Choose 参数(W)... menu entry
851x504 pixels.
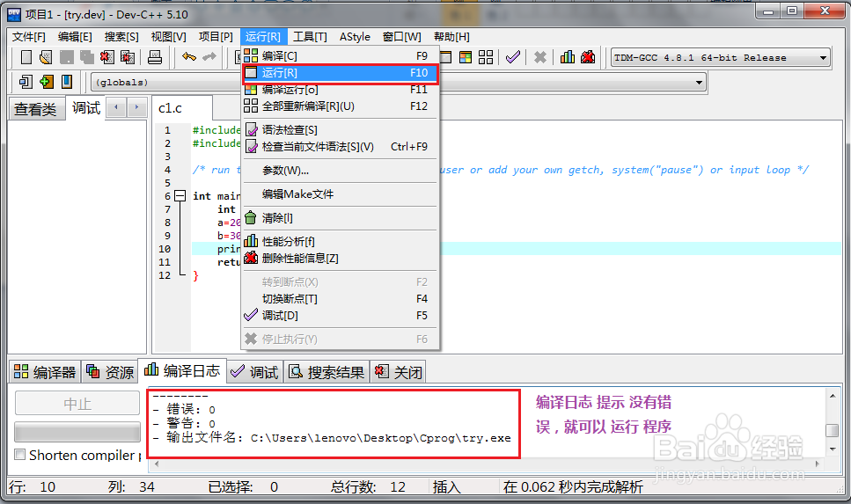[341, 171]
